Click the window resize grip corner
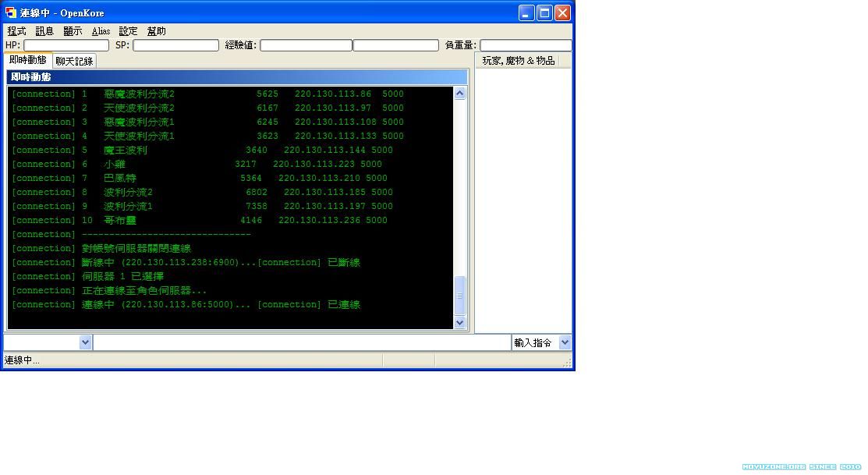Screen dimensions: 868x475 pos(567,363)
